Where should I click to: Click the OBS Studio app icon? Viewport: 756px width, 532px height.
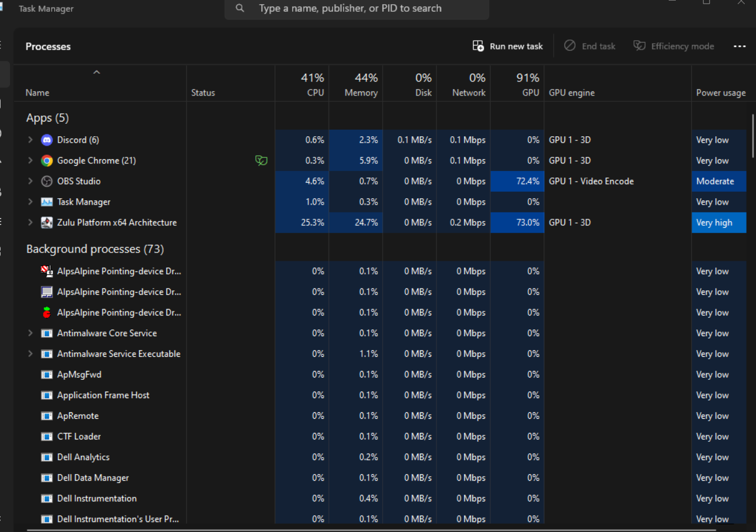click(x=47, y=181)
